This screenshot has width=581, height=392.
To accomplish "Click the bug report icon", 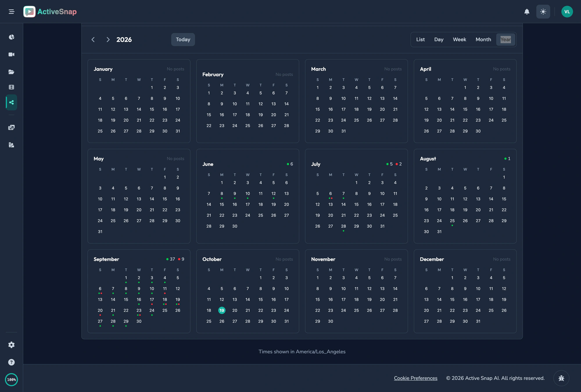I will pyautogui.click(x=561, y=378).
